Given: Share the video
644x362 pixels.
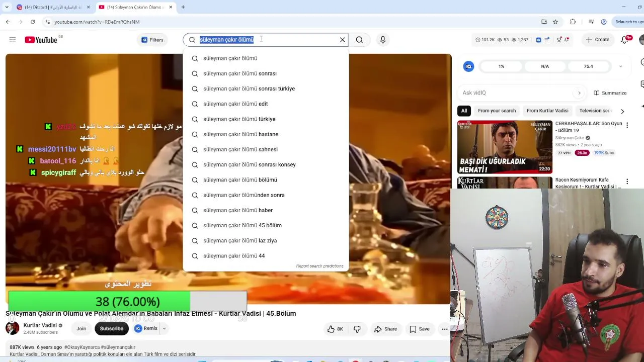Looking at the screenshot, I should [385, 329].
